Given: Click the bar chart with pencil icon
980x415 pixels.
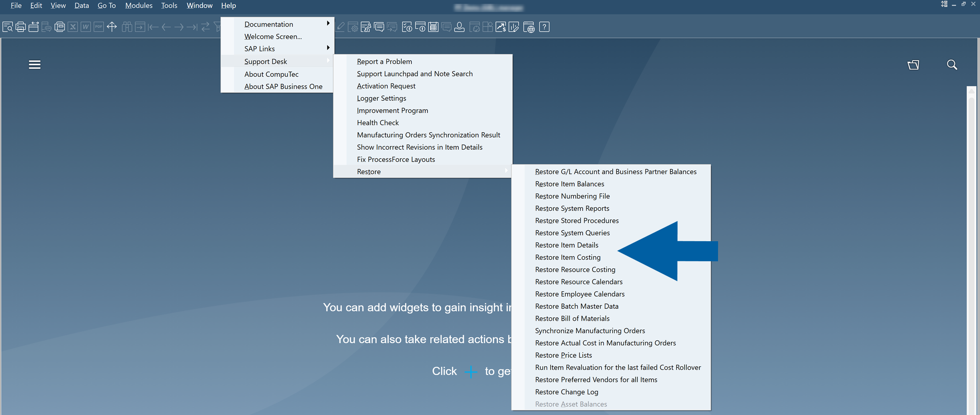Looking at the screenshot, I should coord(514,27).
